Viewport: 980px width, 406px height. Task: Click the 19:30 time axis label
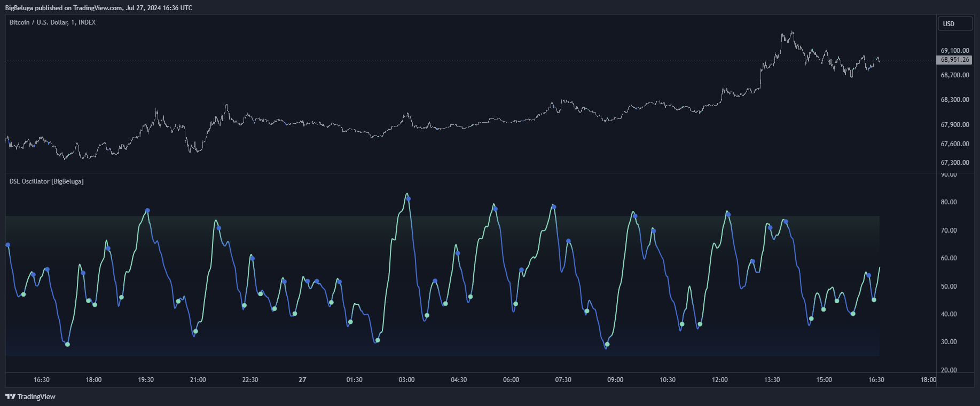[146, 380]
